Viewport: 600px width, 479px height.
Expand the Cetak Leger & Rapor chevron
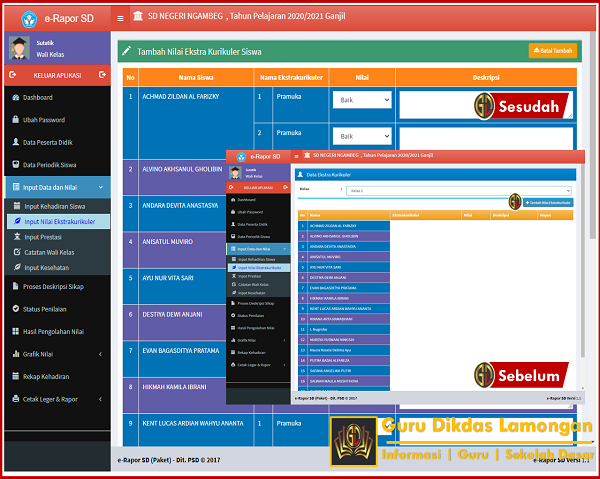tap(101, 399)
